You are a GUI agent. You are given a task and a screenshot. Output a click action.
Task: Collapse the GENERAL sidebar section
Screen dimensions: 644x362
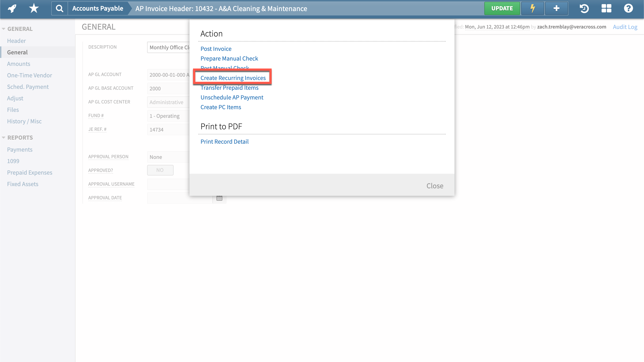4,28
